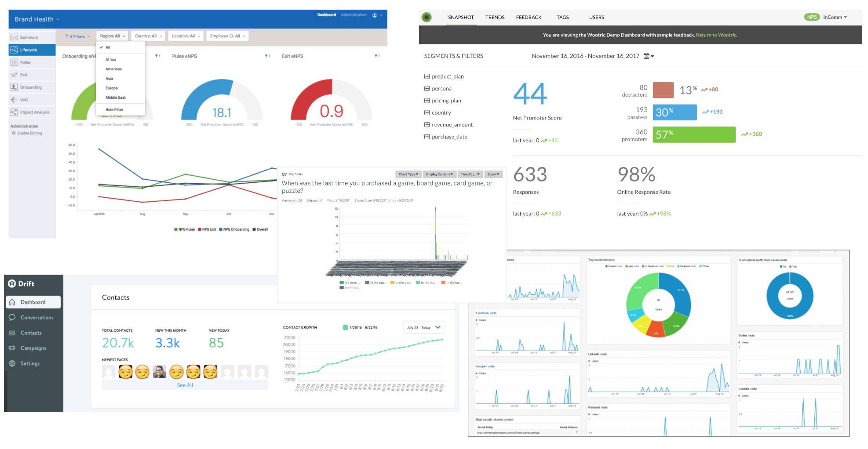Select Europe in Region menu
This screenshot has height=449, width=868.
[120, 88]
